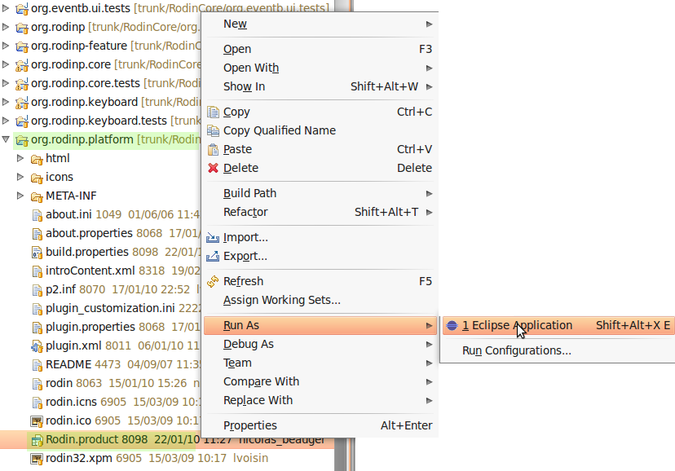Expand the org.rodinp.keyboard.tests project
The height and width of the screenshot is (471, 675).
tap(6, 120)
